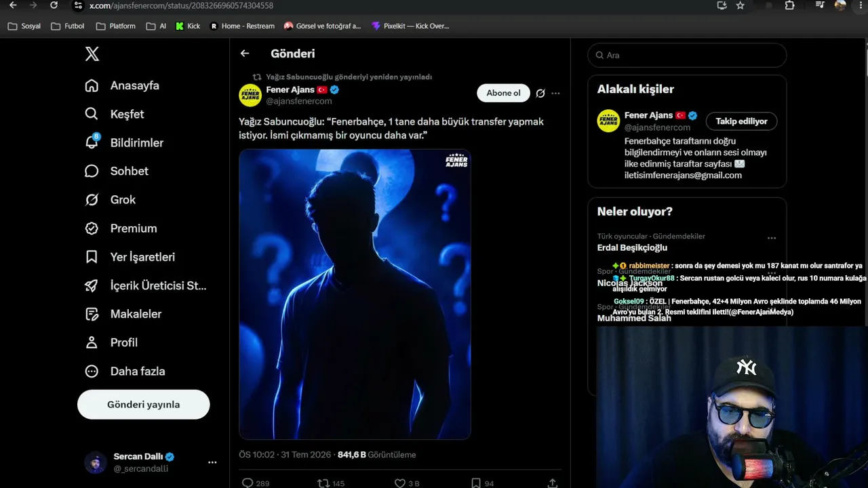Open the Sosyal bookmarks folder
The height and width of the screenshot is (488, 868).
24,26
